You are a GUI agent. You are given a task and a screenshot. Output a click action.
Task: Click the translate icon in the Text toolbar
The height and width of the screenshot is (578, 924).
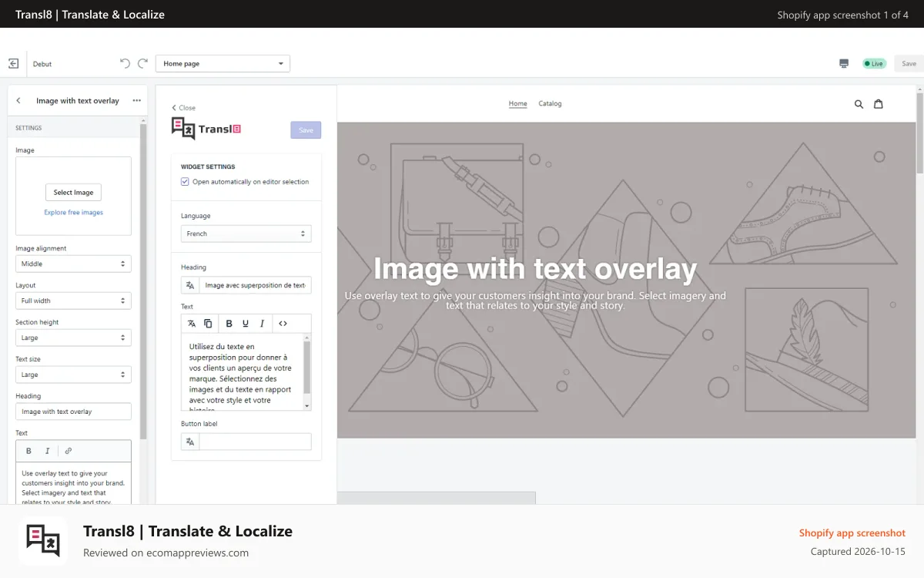pos(192,324)
